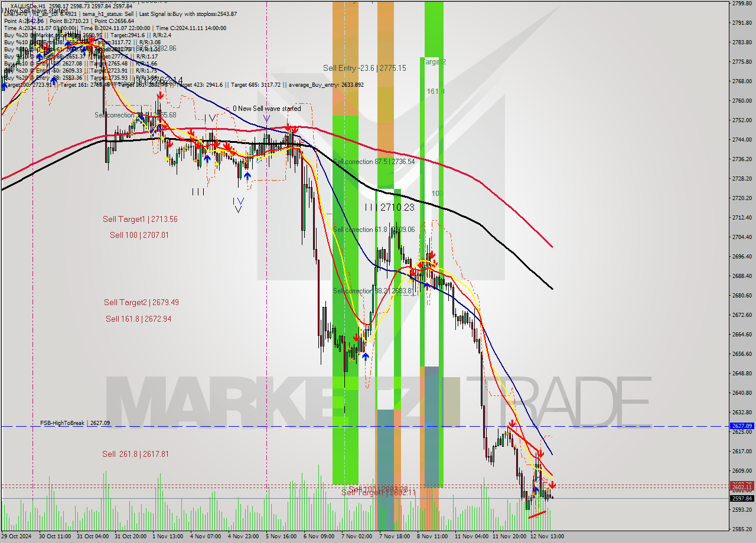Click the 2768.00 price axis value
Screen dimensions: 756x543
click(x=742, y=81)
